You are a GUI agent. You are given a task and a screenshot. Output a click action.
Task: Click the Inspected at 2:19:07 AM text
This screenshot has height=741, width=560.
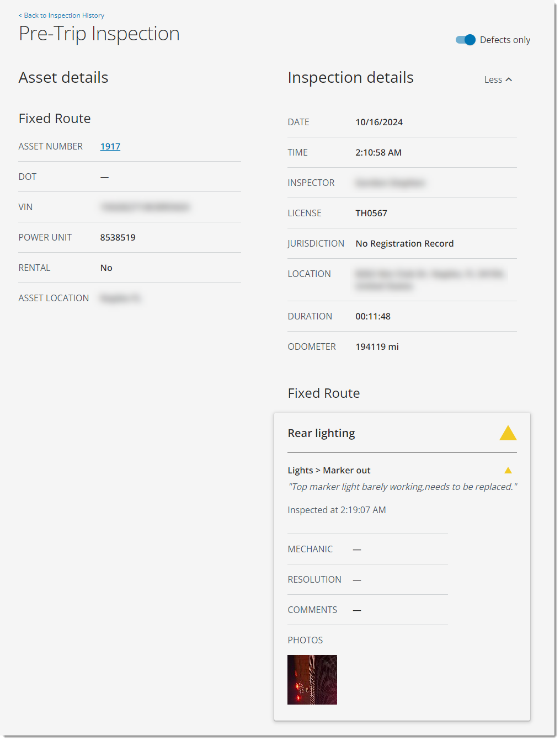click(x=337, y=510)
